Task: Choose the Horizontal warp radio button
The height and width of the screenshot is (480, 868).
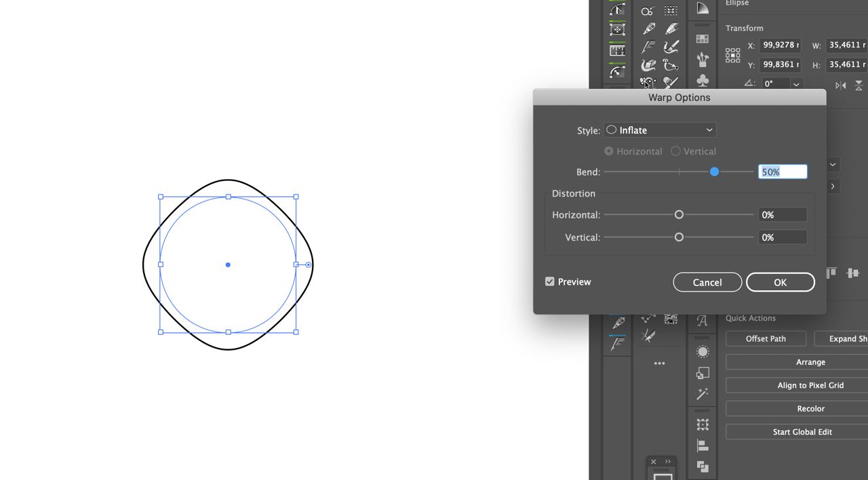Action: click(609, 151)
